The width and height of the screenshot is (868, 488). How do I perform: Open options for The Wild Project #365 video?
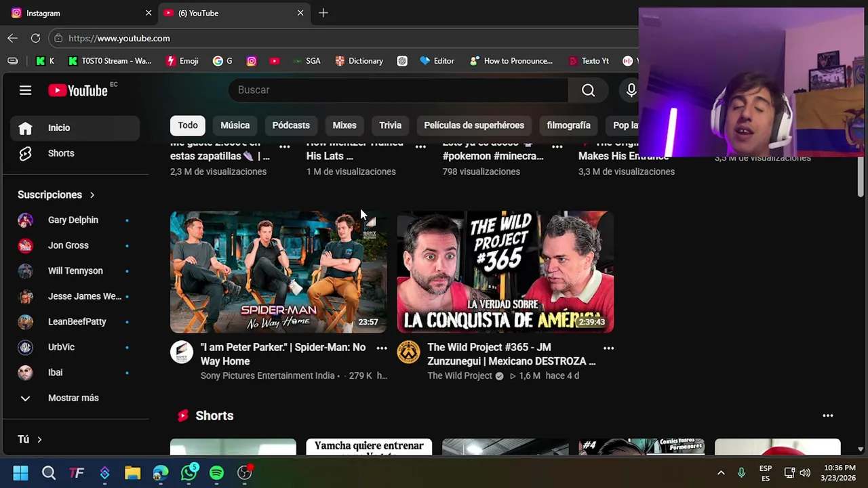(x=608, y=348)
